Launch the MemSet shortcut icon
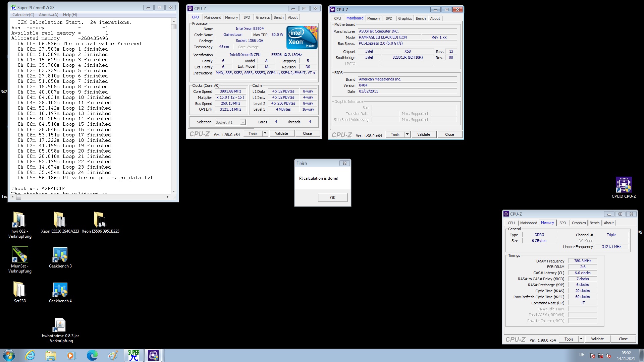This screenshot has width=644, height=362. pyautogui.click(x=20, y=254)
